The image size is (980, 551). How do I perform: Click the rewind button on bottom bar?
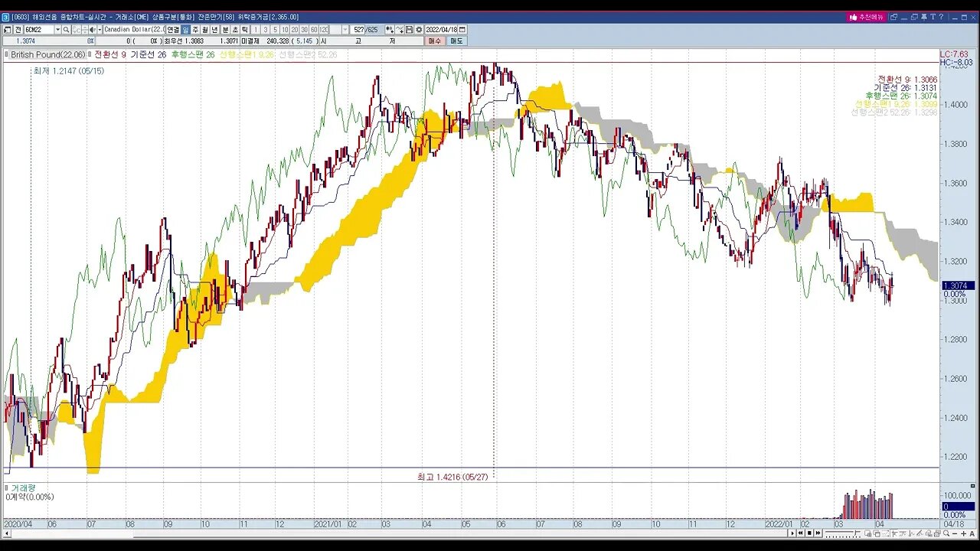(800, 533)
